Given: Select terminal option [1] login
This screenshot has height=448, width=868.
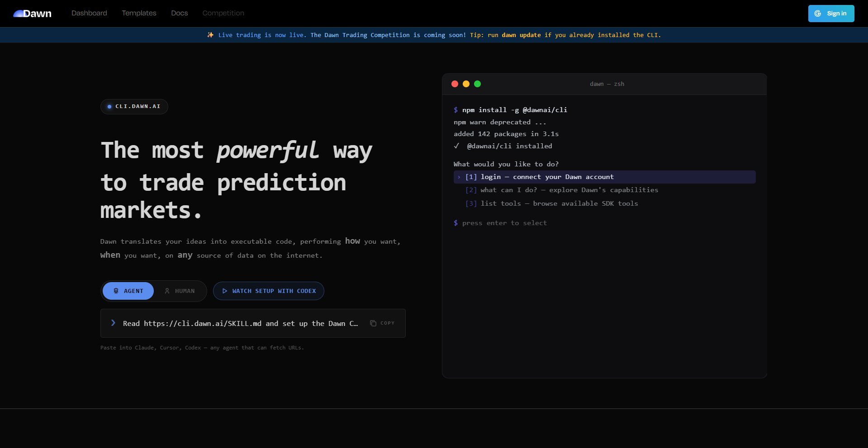Looking at the screenshot, I should (604, 177).
